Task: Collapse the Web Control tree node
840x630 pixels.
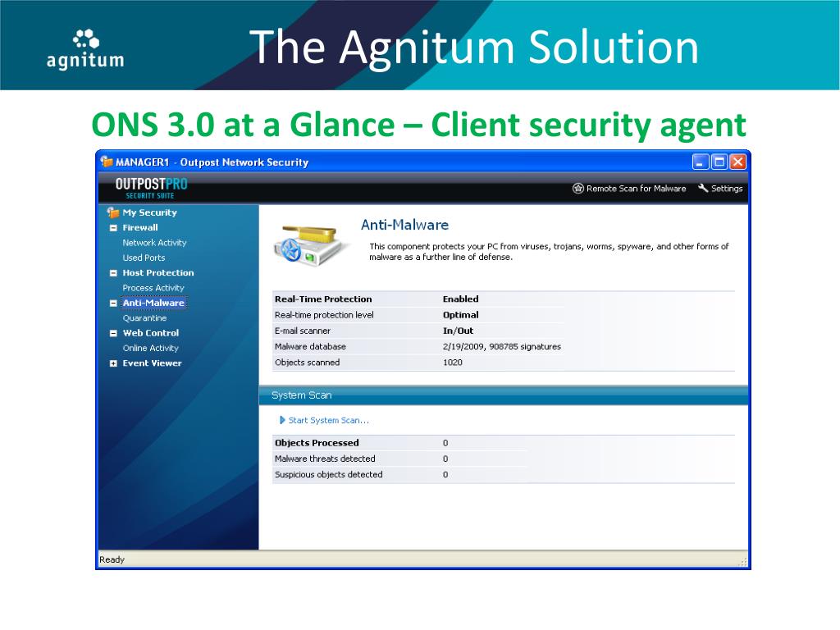Action: tap(113, 333)
